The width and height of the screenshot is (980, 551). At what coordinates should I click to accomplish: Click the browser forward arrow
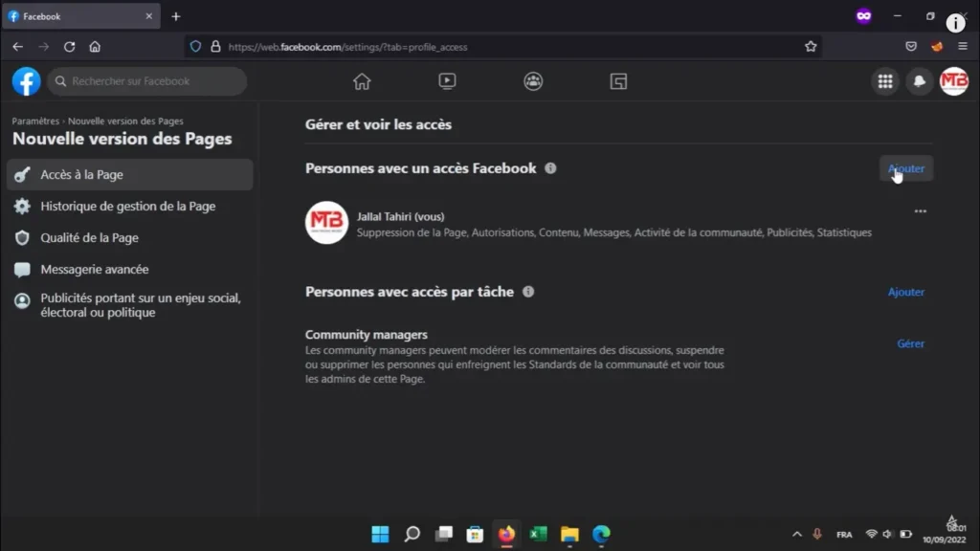pyautogui.click(x=43, y=47)
